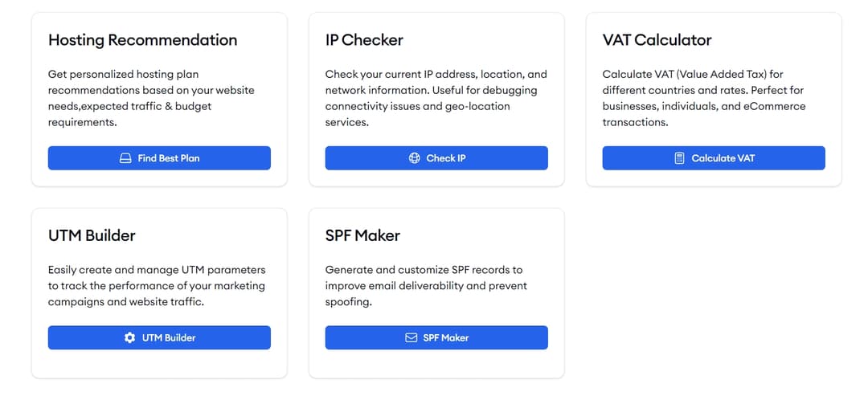Select the IP Checker card heading
Viewport: 868px width, 396px height.
[x=364, y=40]
